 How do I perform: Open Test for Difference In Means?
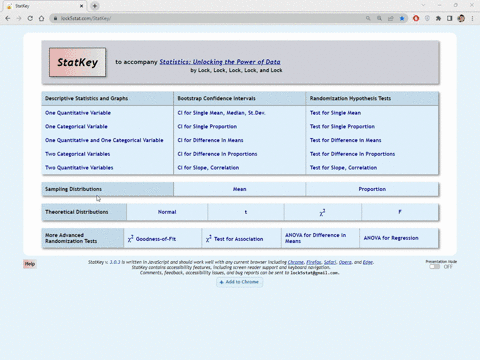[x=345, y=140]
